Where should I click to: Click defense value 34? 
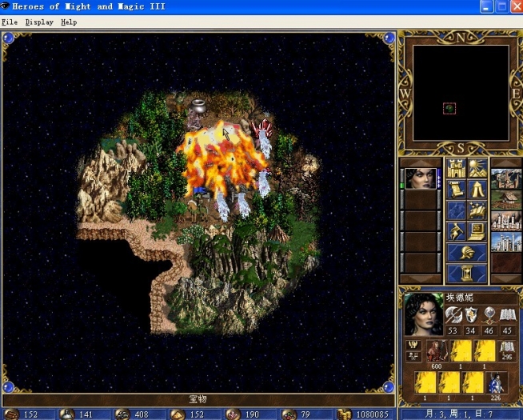[471, 330]
